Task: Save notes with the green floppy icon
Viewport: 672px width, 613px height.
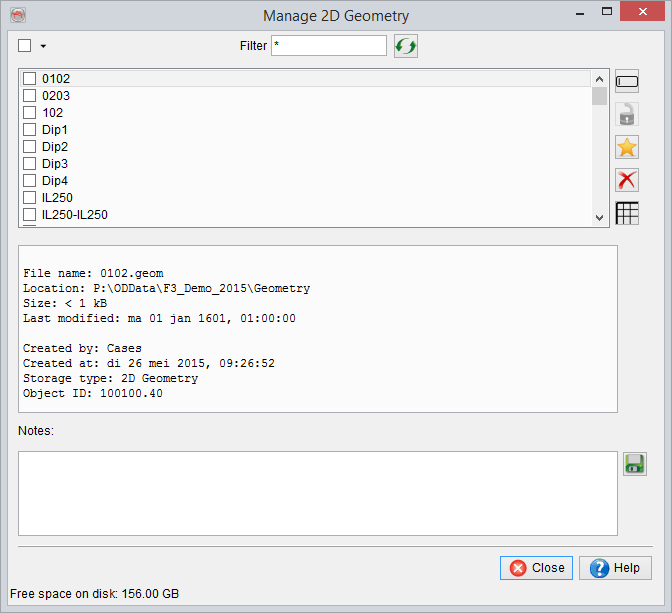Action: pos(634,463)
